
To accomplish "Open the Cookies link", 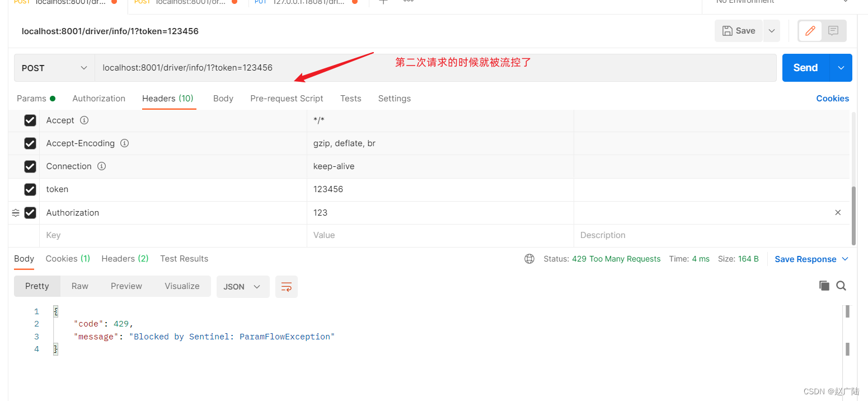I will 832,98.
